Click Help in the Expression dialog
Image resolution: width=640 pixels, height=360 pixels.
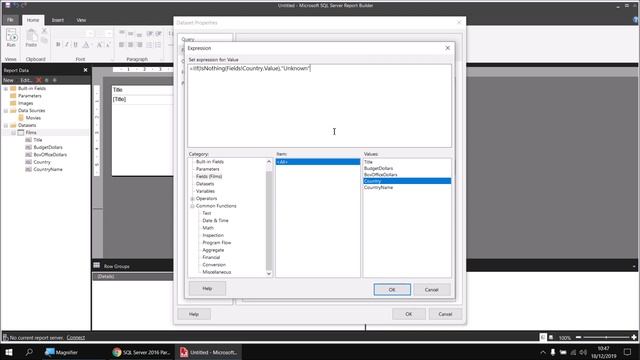click(x=207, y=289)
